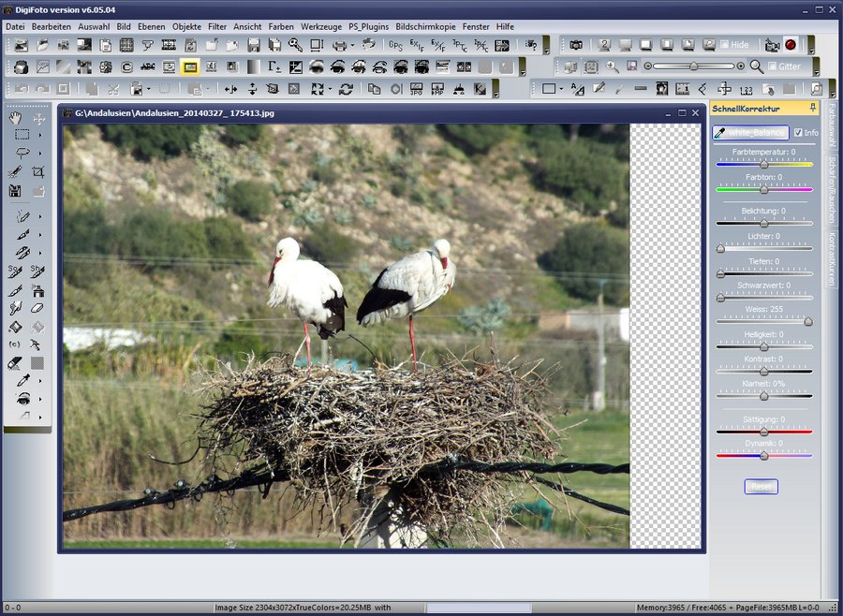Click the highlighted yellow toolbar icon

click(190, 67)
